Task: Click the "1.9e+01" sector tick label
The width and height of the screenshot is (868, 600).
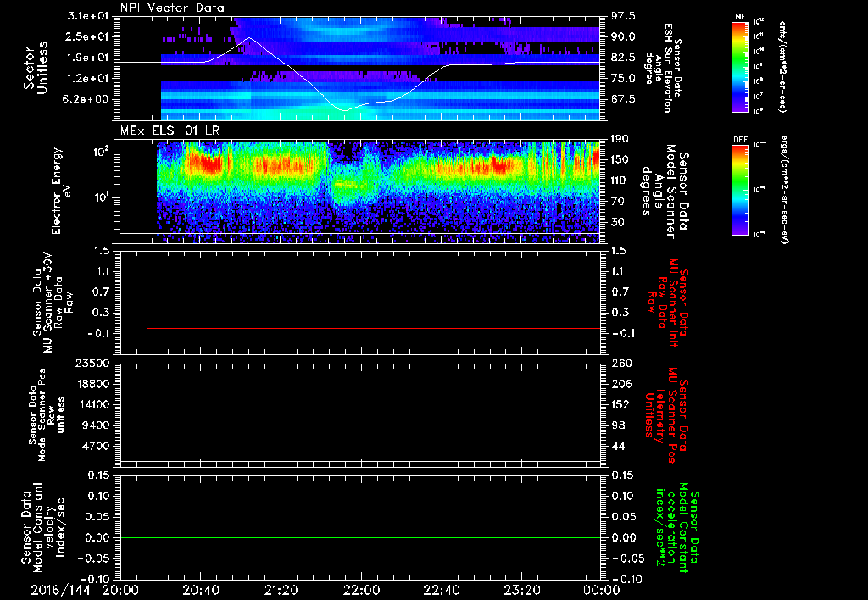Action: [88, 58]
